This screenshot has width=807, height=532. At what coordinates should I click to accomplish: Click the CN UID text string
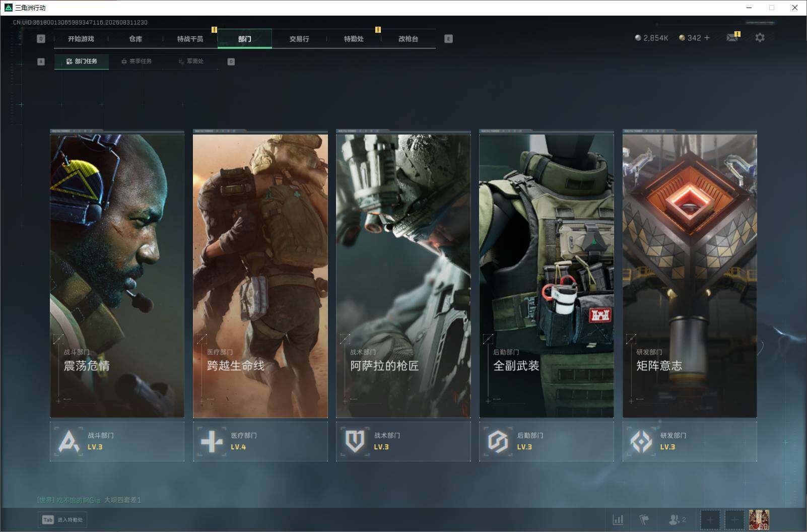click(x=80, y=23)
